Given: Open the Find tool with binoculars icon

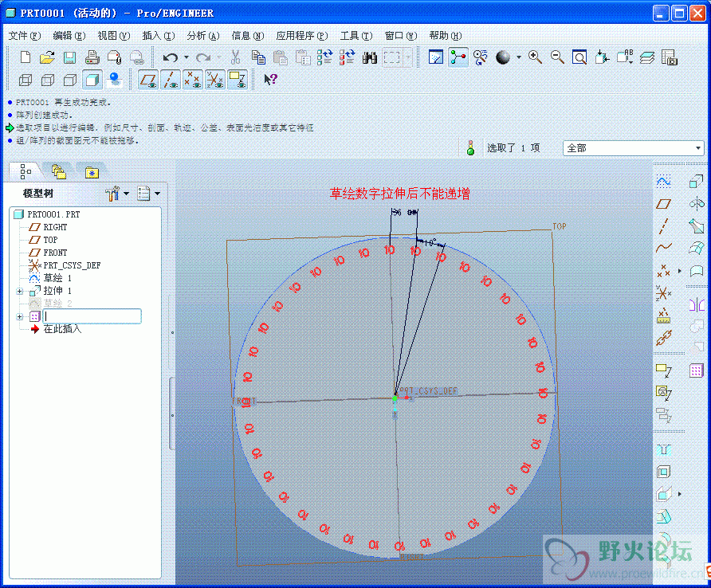Looking at the screenshot, I should (370, 57).
